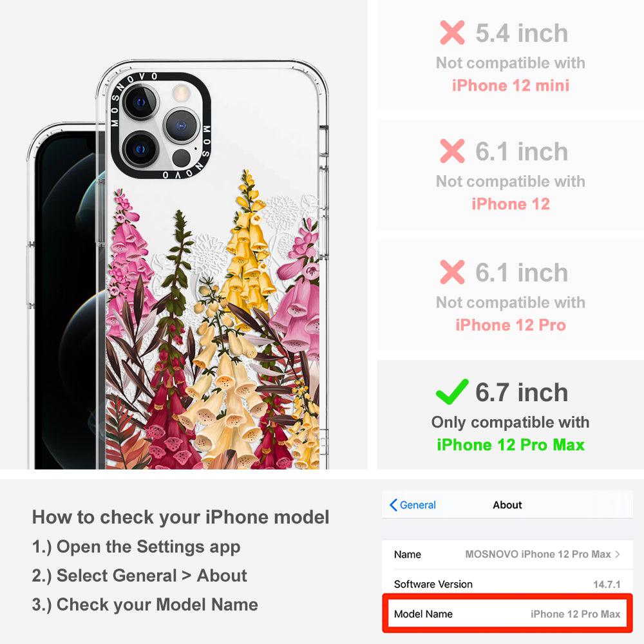The image size is (644, 644).
Task: Click the red X above iPhone 12 Pro text
Action: point(452,272)
